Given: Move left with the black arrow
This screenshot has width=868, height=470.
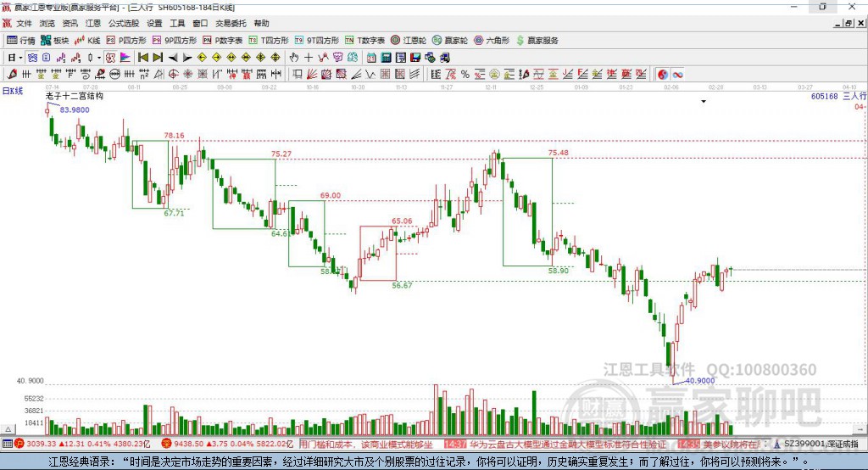Looking at the screenshot, I should click(173, 58).
